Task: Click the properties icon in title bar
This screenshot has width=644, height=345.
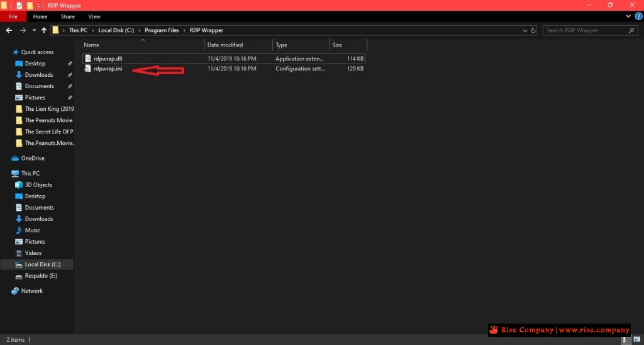Action: tap(19, 5)
